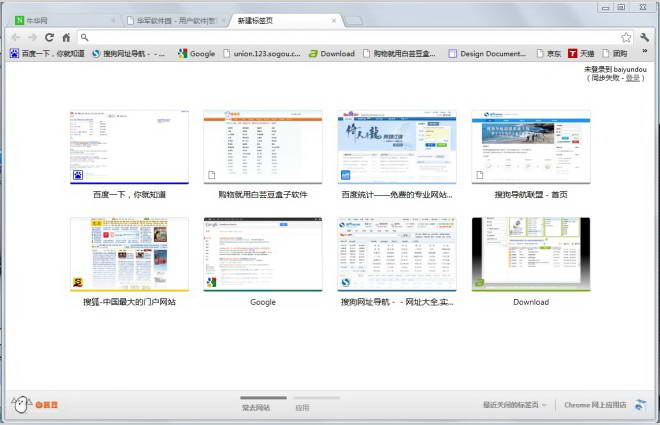Switch to the 常去网站 page section
The image size is (660, 425).
click(263, 404)
